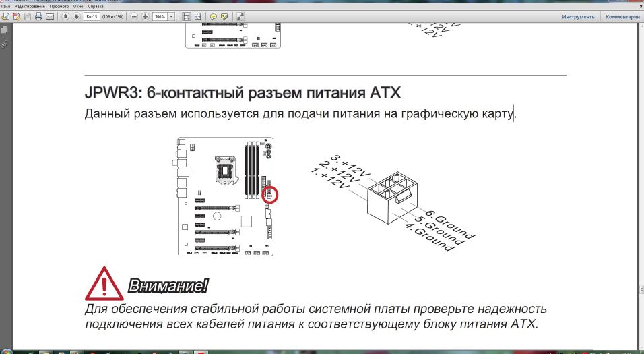Image resolution: width=644 pixels, height=354 pixels.
Task: Open the Редактирование menu
Action: point(30,6)
